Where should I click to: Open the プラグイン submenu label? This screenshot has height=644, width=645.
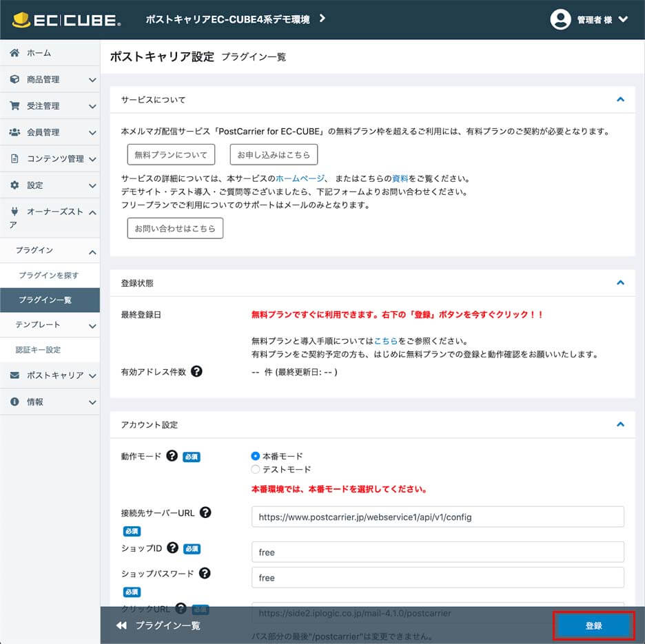click(x=34, y=250)
